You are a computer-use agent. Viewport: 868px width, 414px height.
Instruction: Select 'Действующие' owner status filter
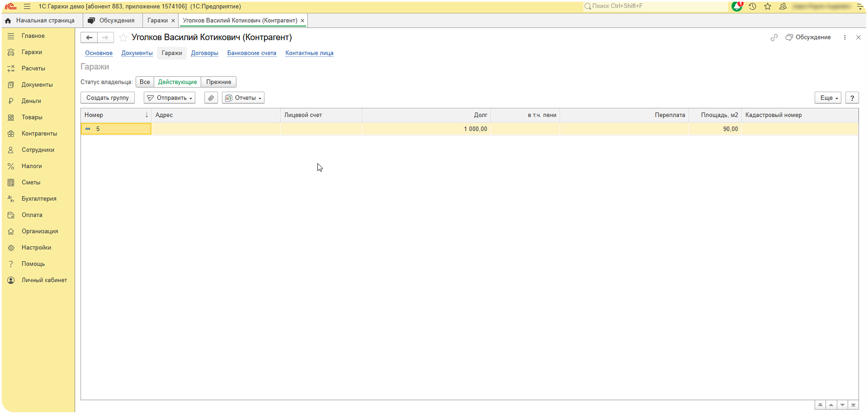[177, 82]
